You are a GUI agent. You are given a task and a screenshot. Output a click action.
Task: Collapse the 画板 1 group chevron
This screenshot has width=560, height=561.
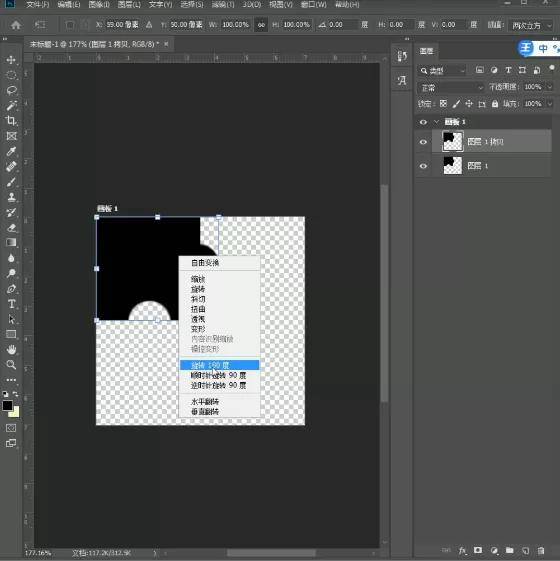pos(436,122)
